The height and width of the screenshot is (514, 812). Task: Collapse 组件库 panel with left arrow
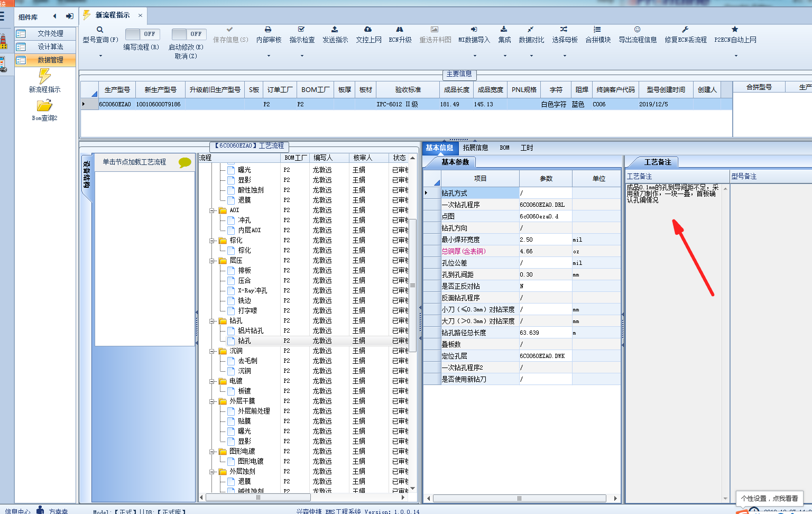coord(54,16)
